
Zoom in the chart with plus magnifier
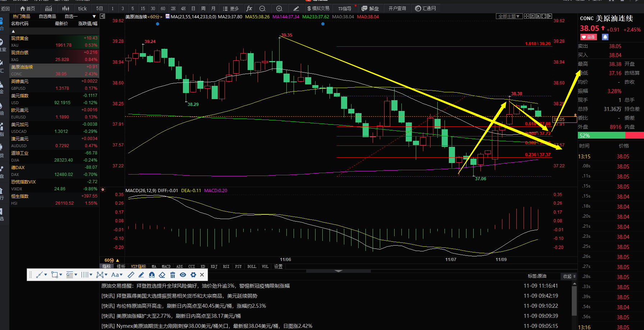click(279, 8)
